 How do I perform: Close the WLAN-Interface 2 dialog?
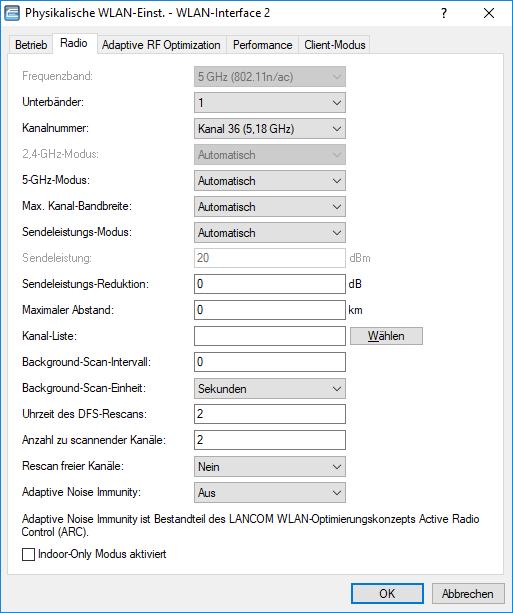tap(489, 13)
